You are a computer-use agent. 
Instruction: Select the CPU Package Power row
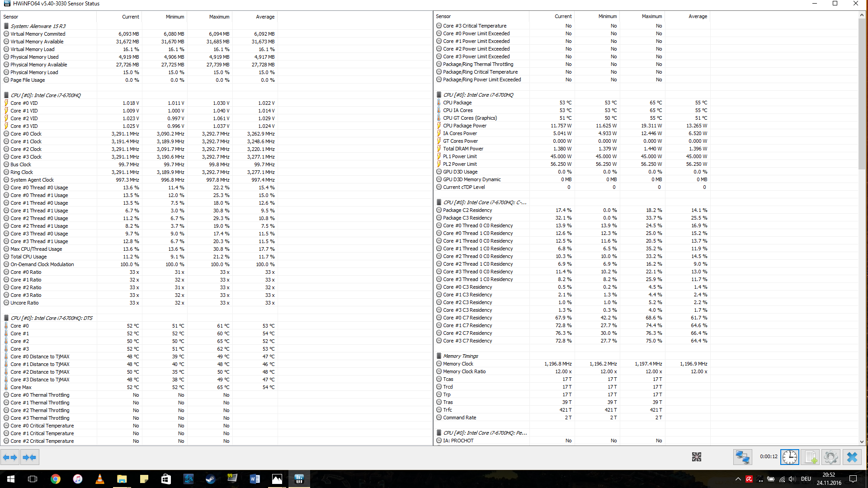[465, 126]
